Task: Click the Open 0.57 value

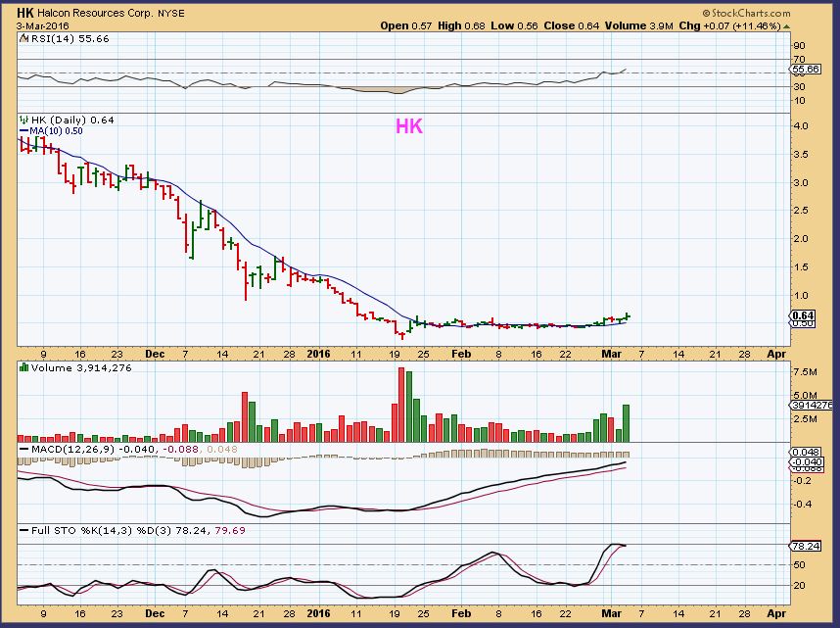Action: (x=405, y=25)
